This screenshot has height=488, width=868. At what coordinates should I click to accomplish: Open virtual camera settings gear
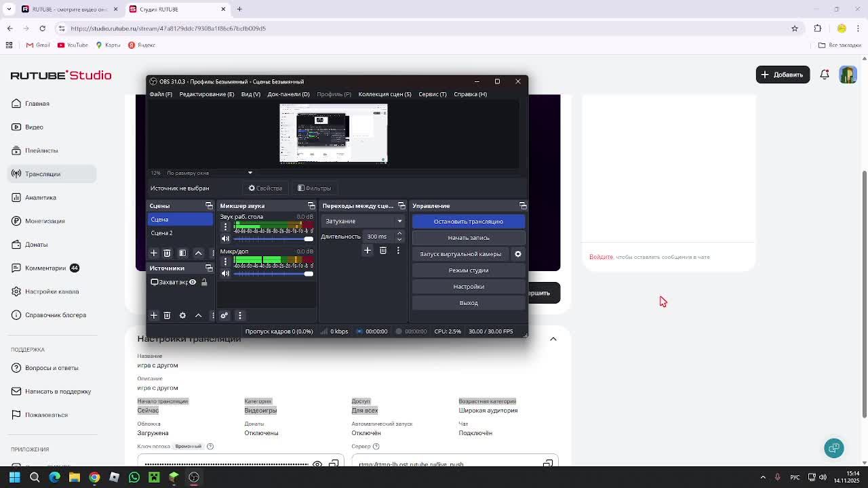coord(518,254)
